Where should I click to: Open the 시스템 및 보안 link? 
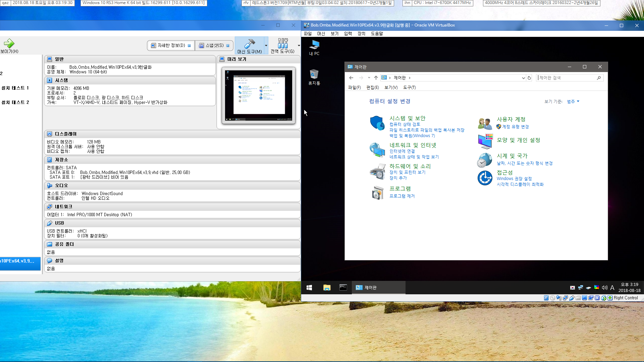[407, 118]
